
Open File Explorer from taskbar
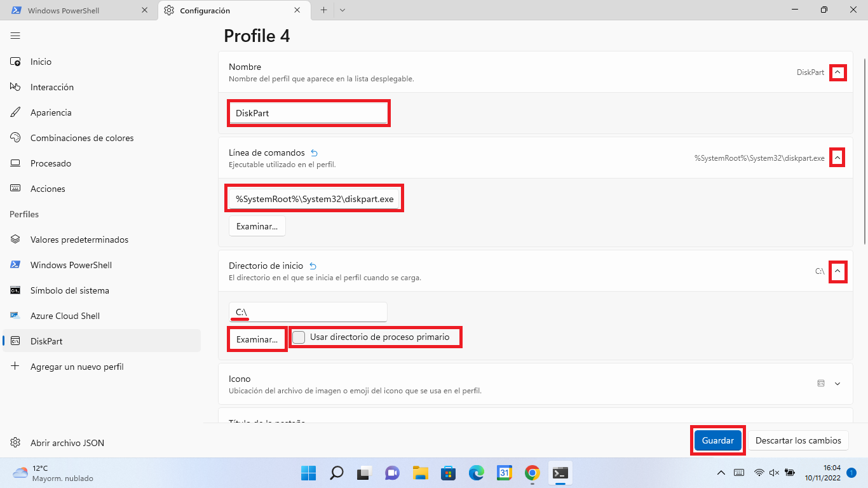(420, 473)
